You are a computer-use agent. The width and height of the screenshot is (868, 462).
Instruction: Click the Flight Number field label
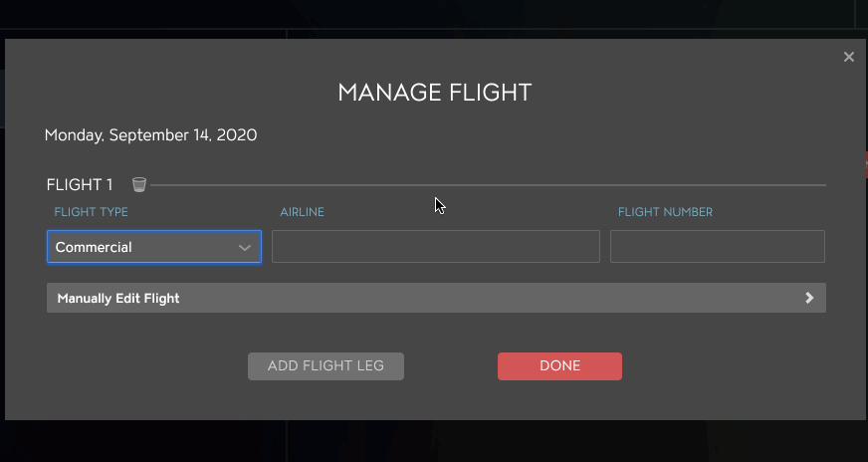coord(665,212)
